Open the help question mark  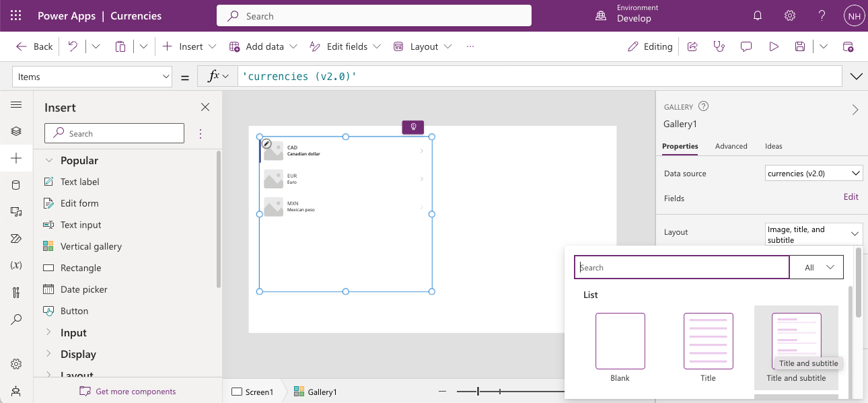822,15
